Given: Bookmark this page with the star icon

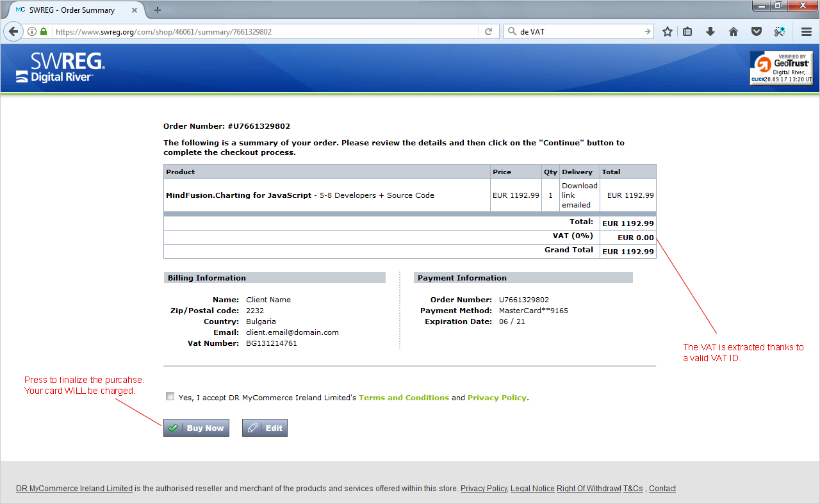Looking at the screenshot, I should pyautogui.click(x=668, y=31).
